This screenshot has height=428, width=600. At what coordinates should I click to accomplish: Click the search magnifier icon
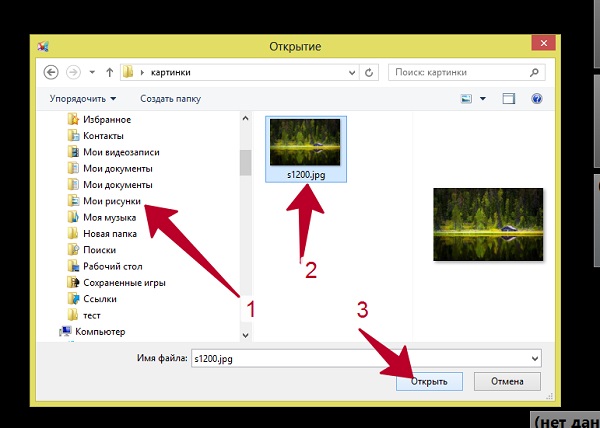pos(535,72)
